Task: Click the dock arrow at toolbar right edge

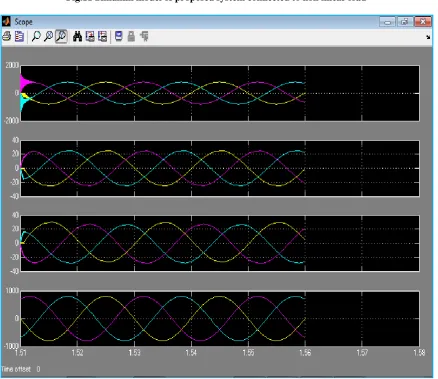Action: point(428,37)
